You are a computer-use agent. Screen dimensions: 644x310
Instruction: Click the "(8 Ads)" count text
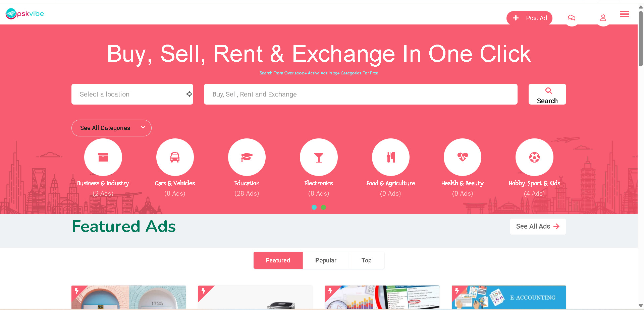point(319,194)
